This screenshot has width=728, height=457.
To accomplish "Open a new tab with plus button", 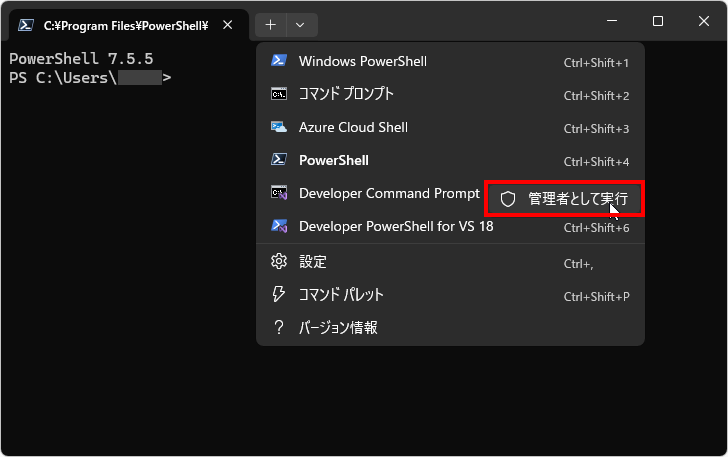I will (x=271, y=25).
